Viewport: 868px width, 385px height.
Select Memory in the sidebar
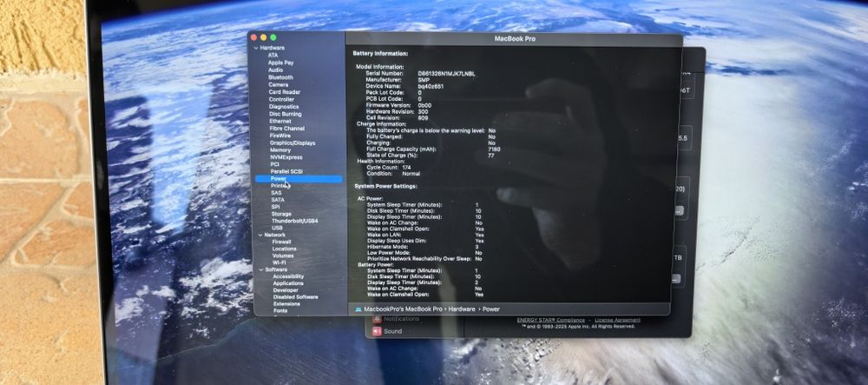[280, 150]
